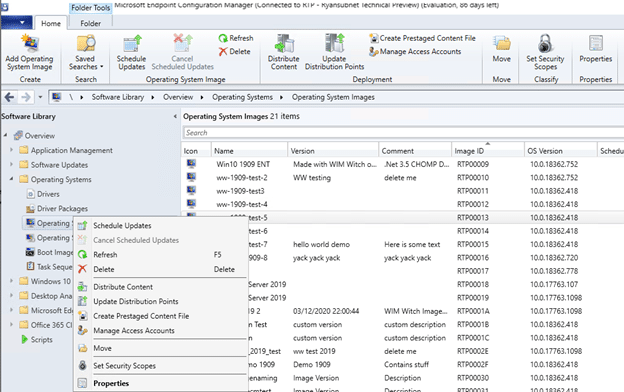Choose Properties in the context menu

tap(161, 383)
